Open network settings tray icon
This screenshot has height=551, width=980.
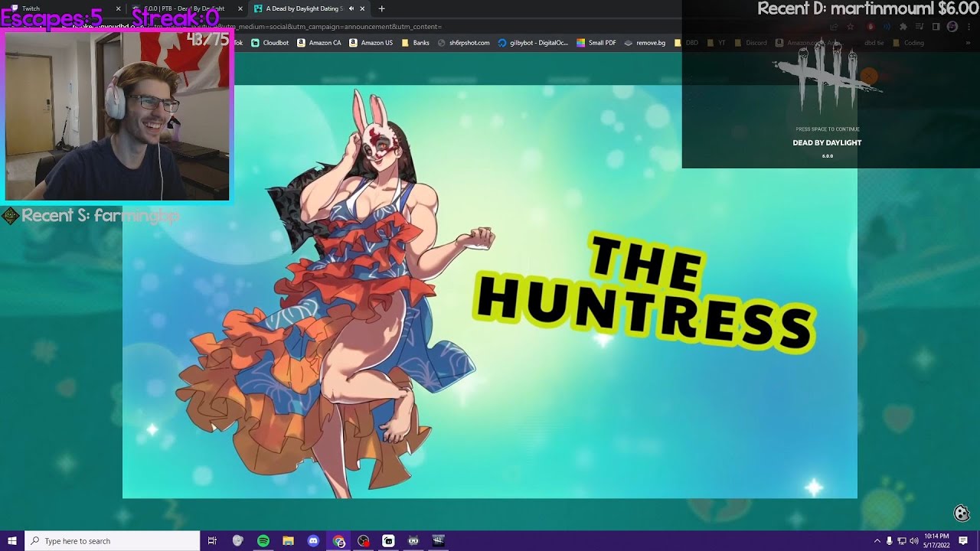(901, 541)
